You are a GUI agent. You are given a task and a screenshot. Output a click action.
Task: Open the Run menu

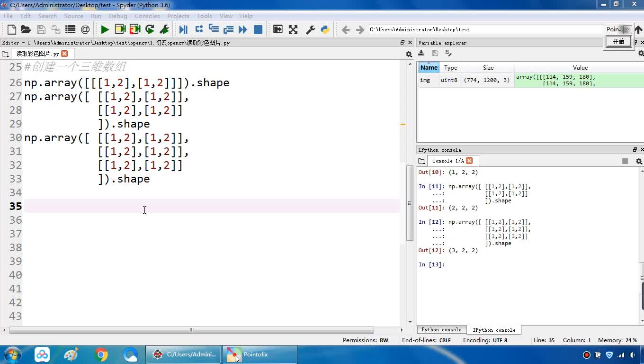pos(96,16)
